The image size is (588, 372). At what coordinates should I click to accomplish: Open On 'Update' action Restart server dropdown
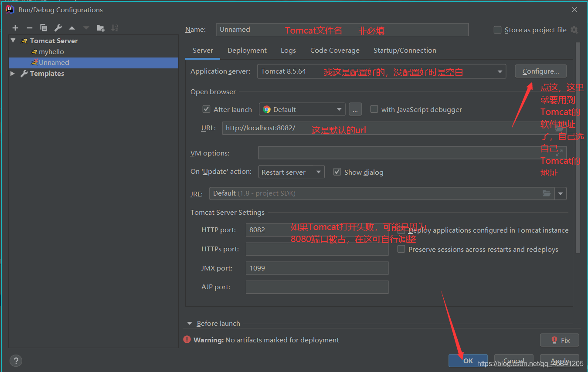pos(291,172)
